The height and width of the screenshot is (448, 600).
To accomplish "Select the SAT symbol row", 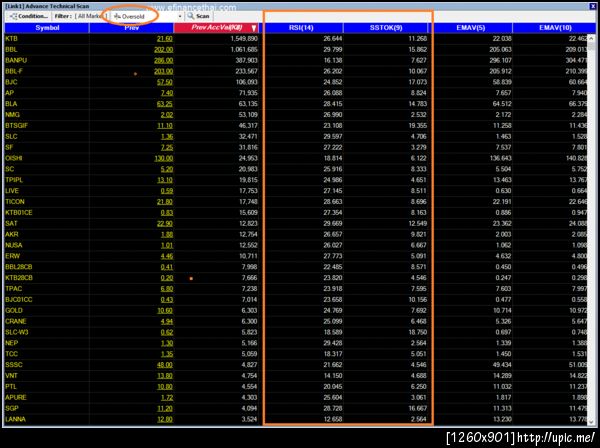I will pyautogui.click(x=295, y=223).
